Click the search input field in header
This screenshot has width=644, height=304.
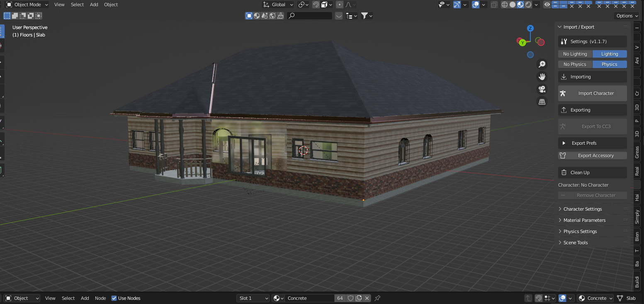click(x=310, y=16)
